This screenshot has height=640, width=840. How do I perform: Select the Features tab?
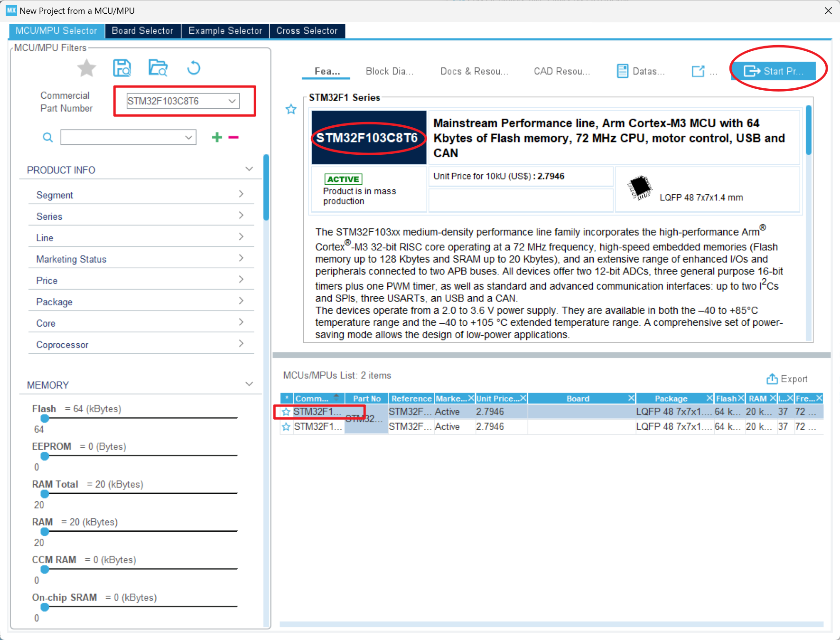(x=327, y=71)
